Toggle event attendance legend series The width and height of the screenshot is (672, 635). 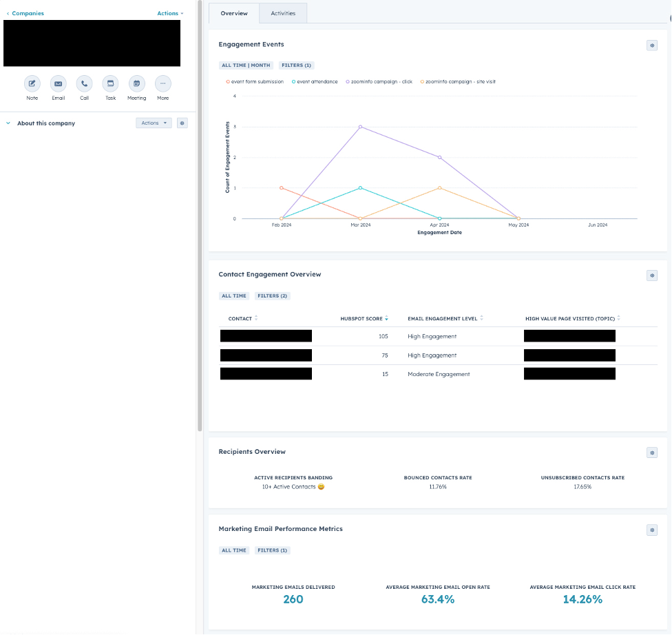pos(315,81)
